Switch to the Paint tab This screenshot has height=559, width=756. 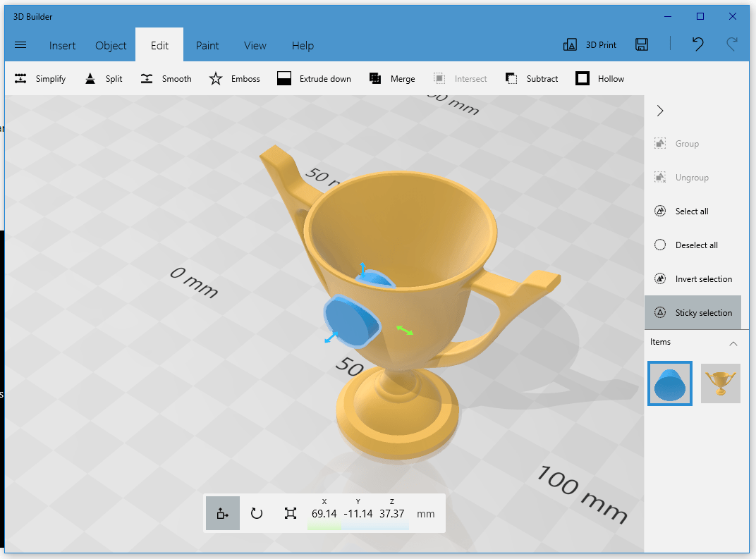[x=207, y=45]
